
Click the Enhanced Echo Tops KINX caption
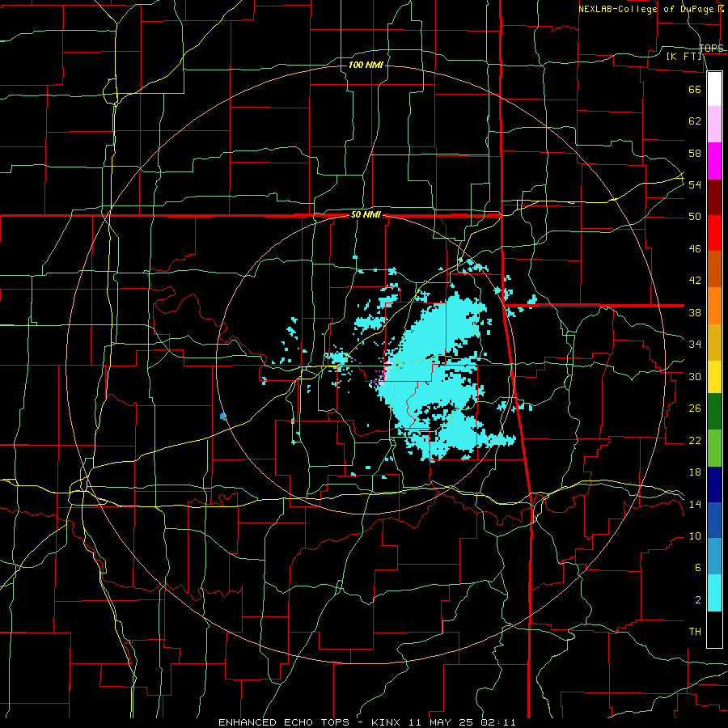pyautogui.click(x=366, y=722)
